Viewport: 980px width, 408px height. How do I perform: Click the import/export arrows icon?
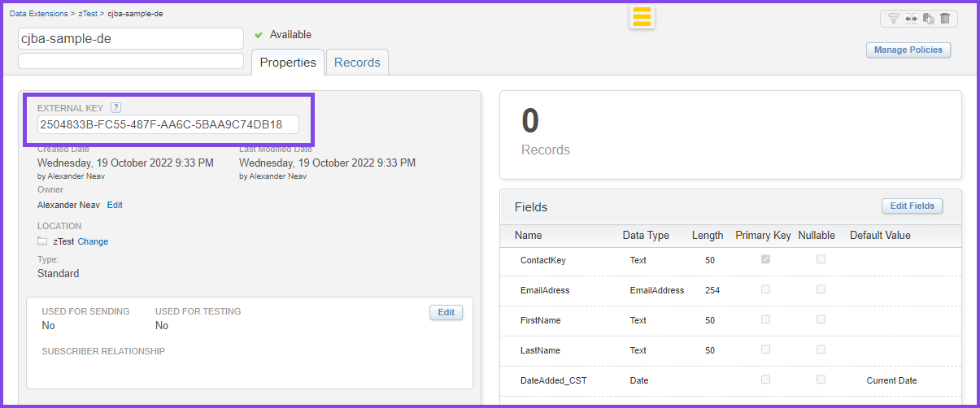coord(911,18)
